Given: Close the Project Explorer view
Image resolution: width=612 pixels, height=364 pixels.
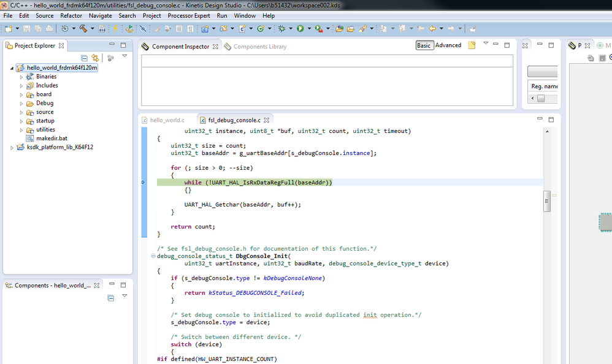Looking at the screenshot, I should tap(61, 45).
